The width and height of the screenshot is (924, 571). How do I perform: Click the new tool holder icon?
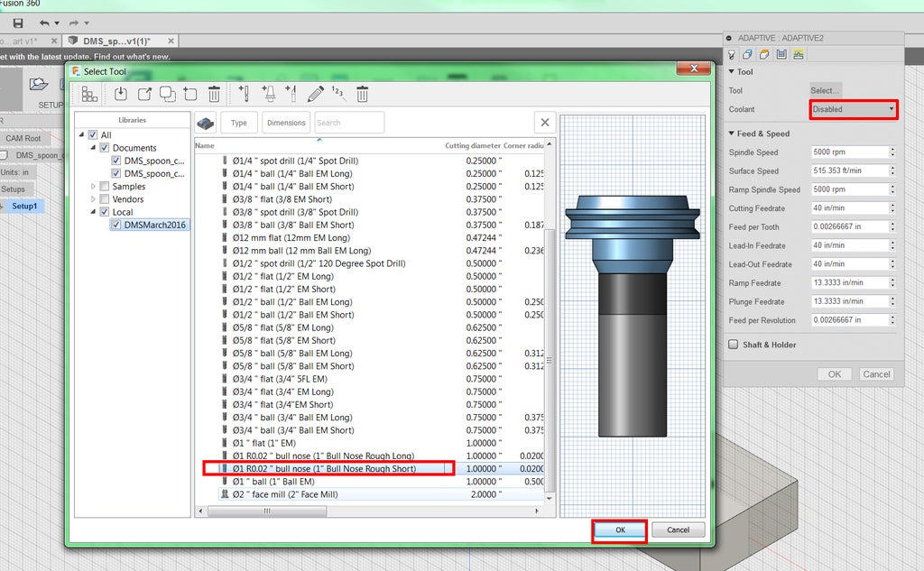268,94
